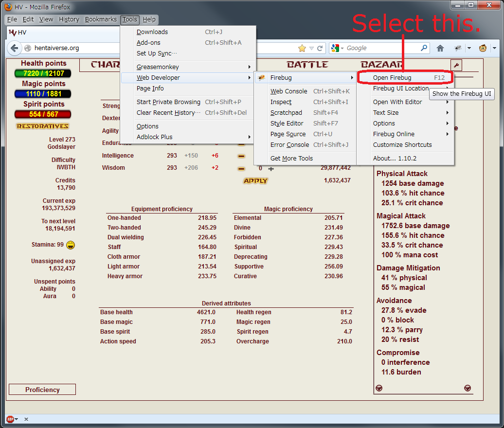The image size is (504, 428).
Task: Select Error Console menu entry
Action: tap(306, 145)
